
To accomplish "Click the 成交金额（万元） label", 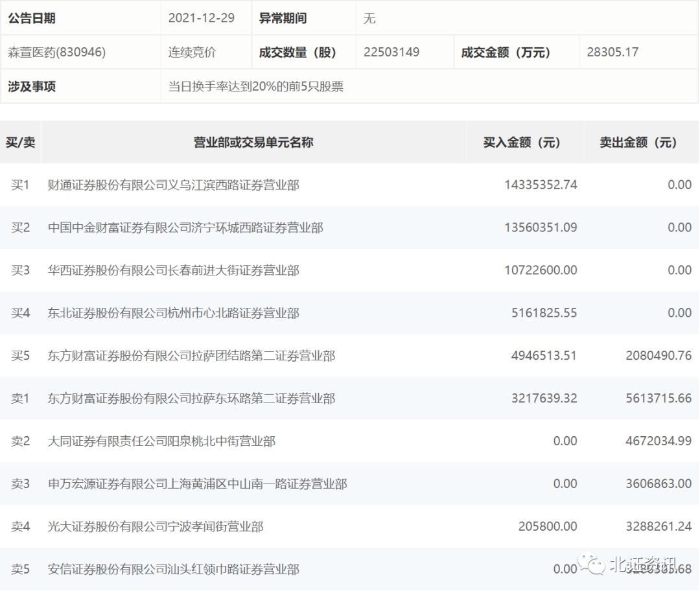I will coord(506,52).
